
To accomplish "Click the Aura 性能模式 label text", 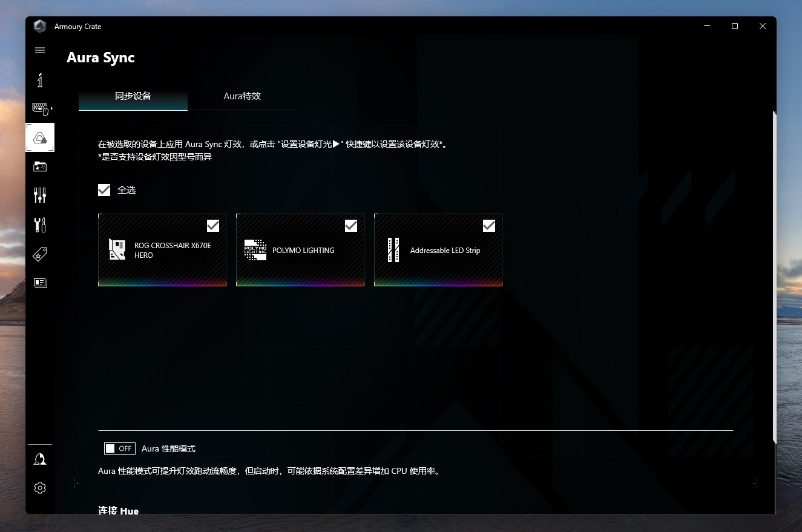I will tap(168, 448).
